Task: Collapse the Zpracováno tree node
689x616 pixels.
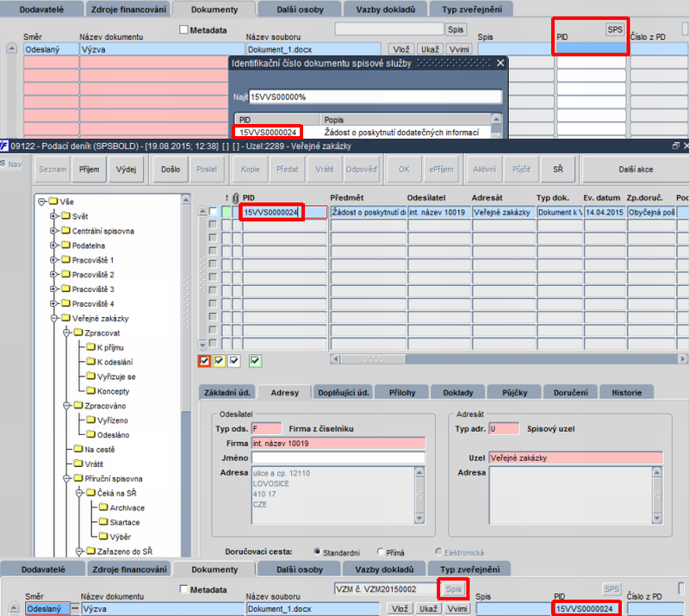Action: tap(66, 406)
